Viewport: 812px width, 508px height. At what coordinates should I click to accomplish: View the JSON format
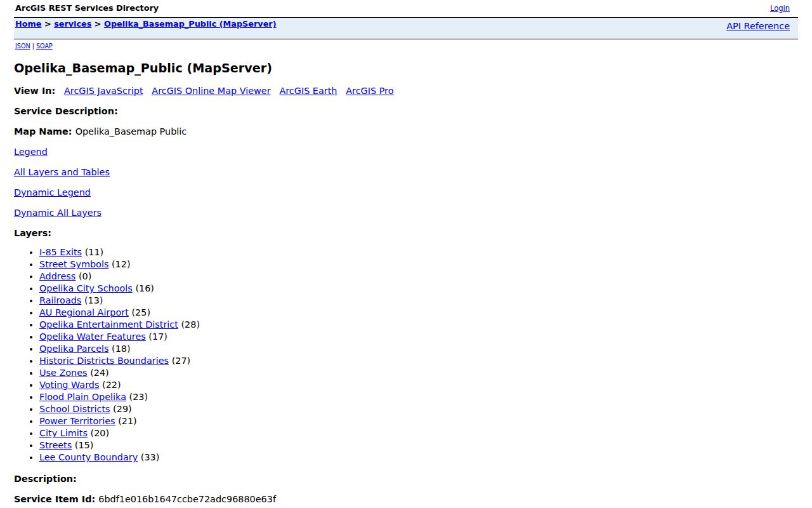(23, 46)
